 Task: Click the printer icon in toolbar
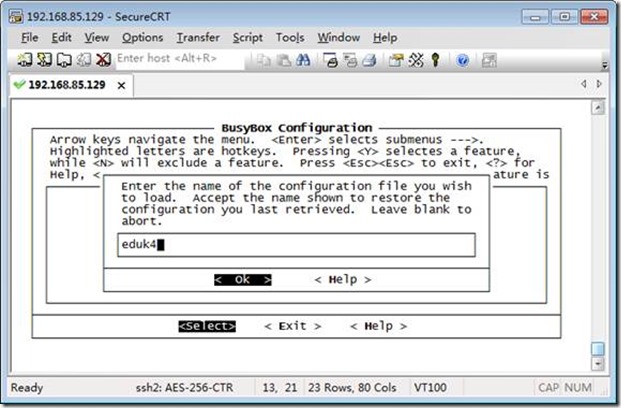[369, 60]
